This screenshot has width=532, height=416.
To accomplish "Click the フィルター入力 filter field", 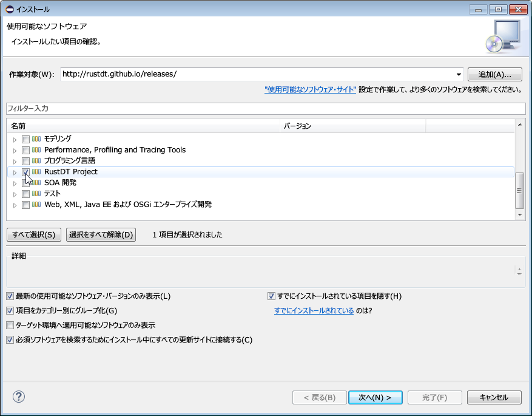I will point(266,109).
